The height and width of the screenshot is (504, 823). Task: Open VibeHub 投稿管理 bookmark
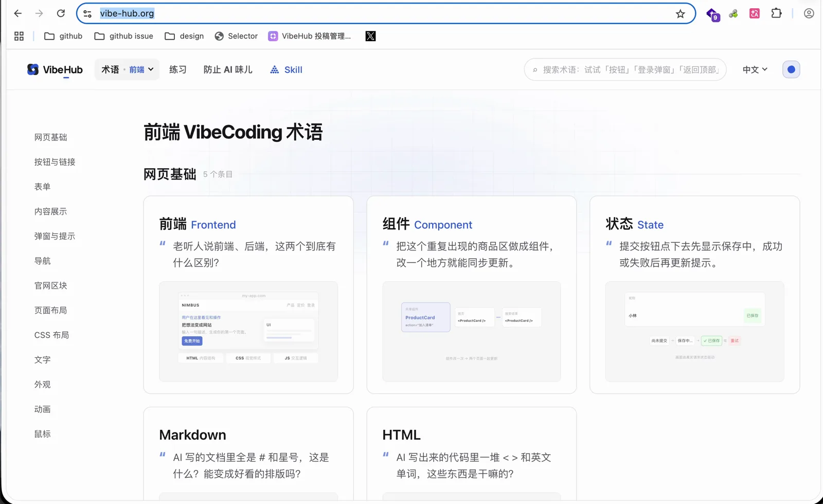tap(310, 36)
